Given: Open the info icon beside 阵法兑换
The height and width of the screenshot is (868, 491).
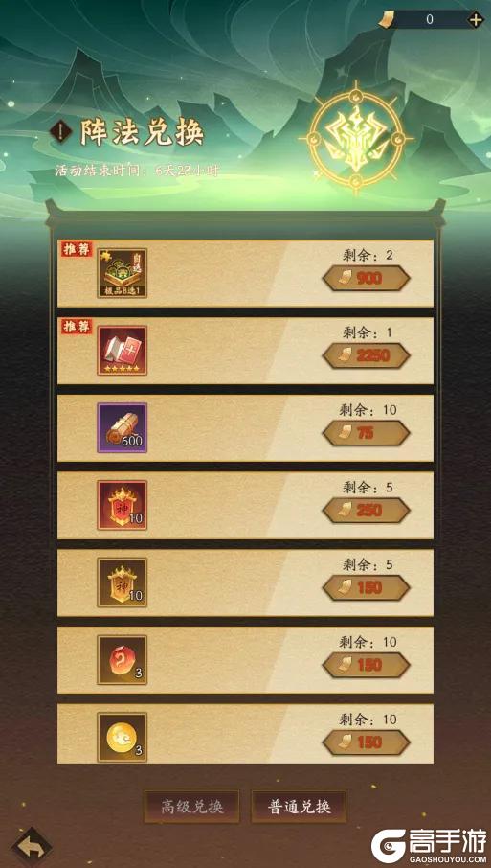Looking at the screenshot, I should click(x=60, y=132).
